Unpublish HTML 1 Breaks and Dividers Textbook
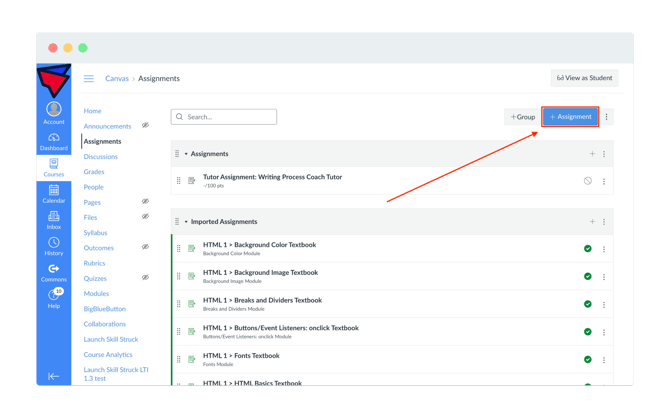This screenshot has height=418, width=670. [588, 304]
